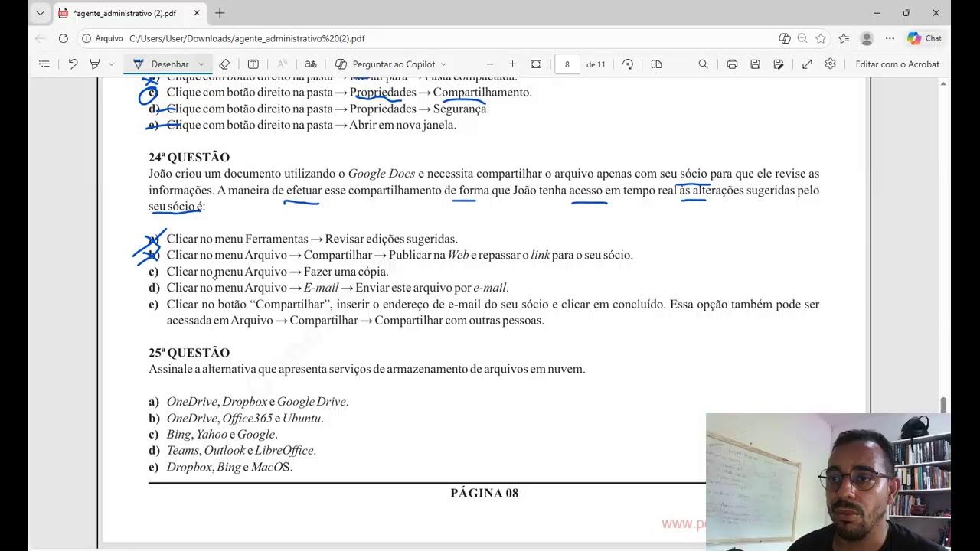Viewport: 980px width, 551px height.
Task: Click the undo icon in PDF toolbar
Action: pos(73,64)
